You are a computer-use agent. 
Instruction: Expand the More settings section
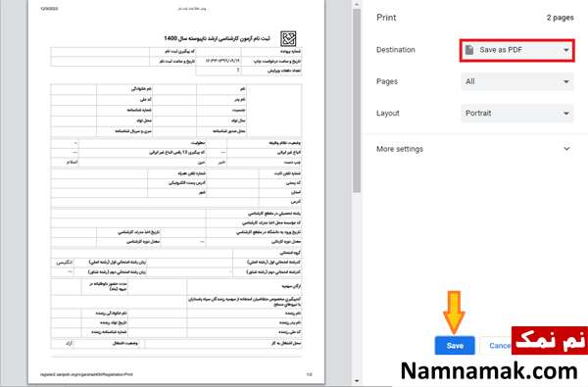(x=473, y=149)
